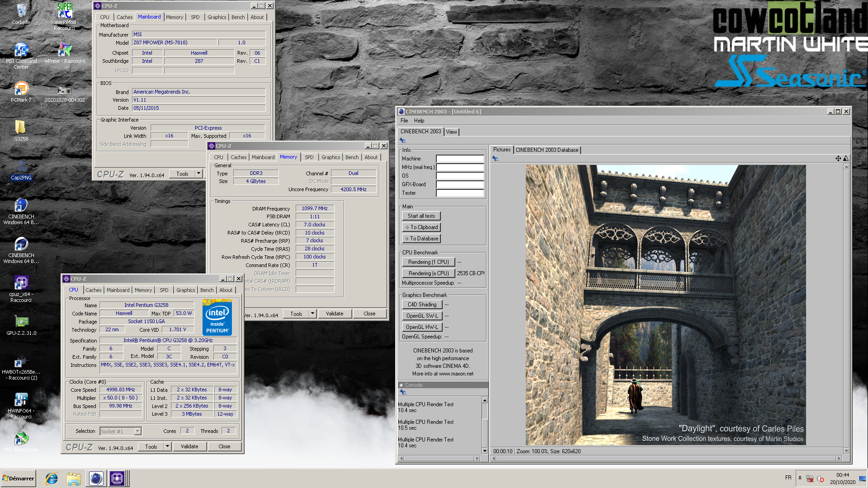The width and height of the screenshot is (868, 488).
Task: Click the GFX-Board input field
Action: pyautogui.click(x=460, y=184)
